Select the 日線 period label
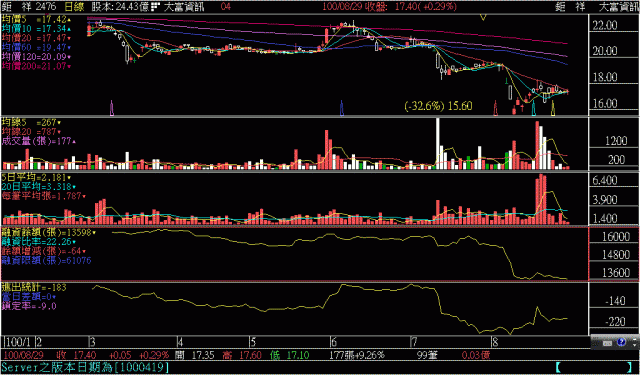 coord(74,7)
